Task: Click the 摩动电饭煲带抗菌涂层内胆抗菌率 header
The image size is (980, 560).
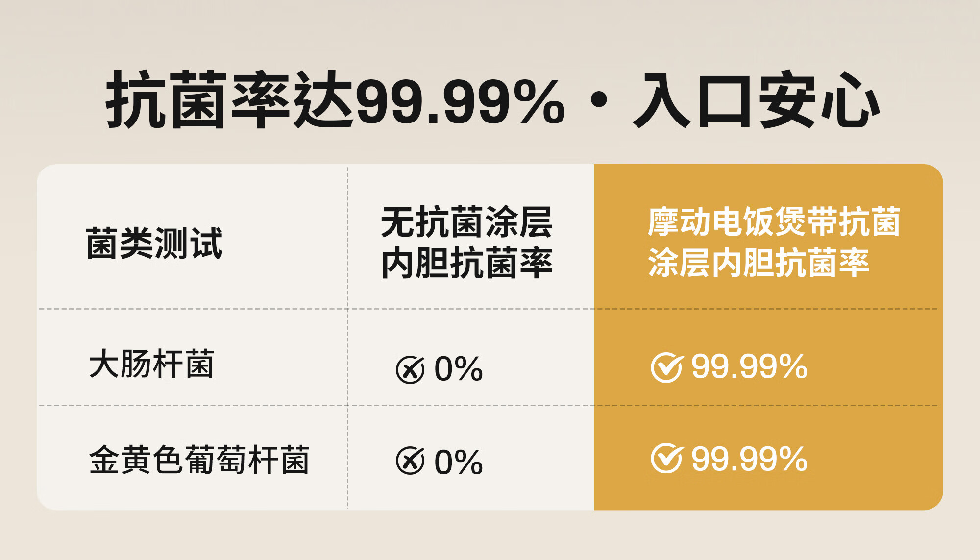Action: coord(774,242)
